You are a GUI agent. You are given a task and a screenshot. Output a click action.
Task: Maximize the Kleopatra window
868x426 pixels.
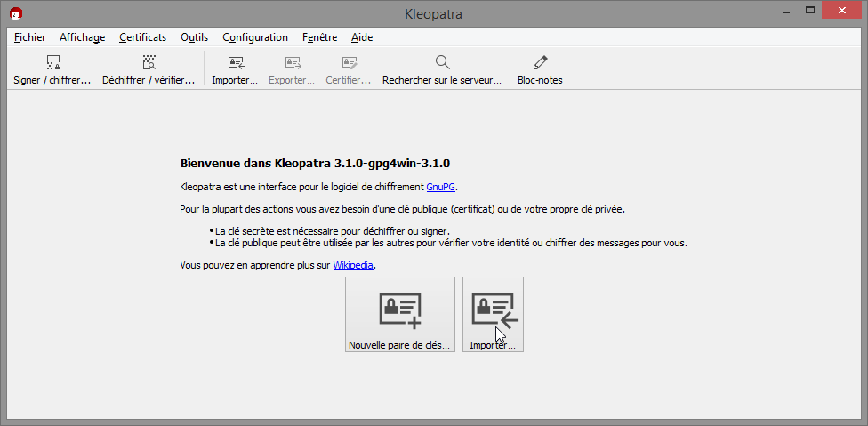(x=810, y=11)
